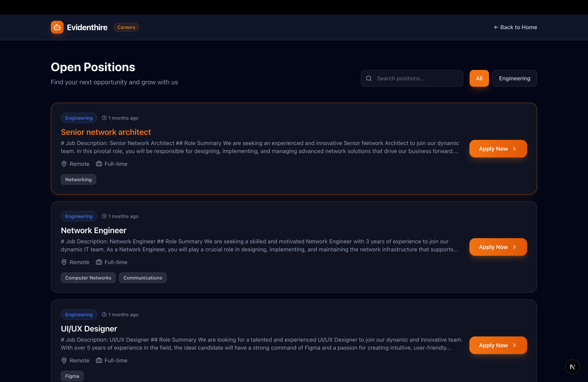Click the Computer Networks skill tag
This screenshot has width=588, height=382.
point(88,278)
